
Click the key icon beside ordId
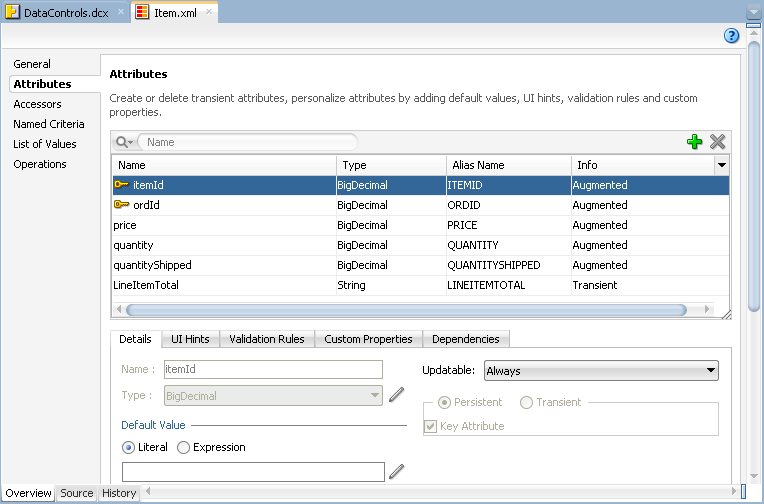[x=121, y=204]
